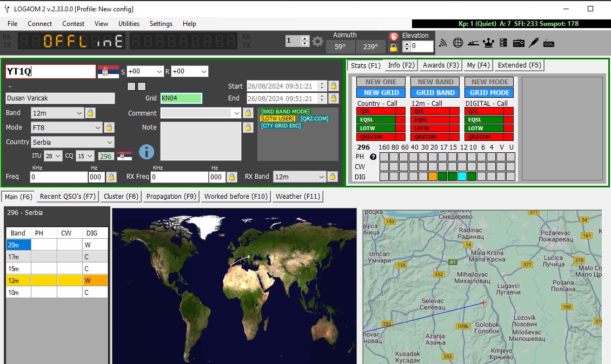Open the File menu
611x364 pixels.
(x=12, y=24)
